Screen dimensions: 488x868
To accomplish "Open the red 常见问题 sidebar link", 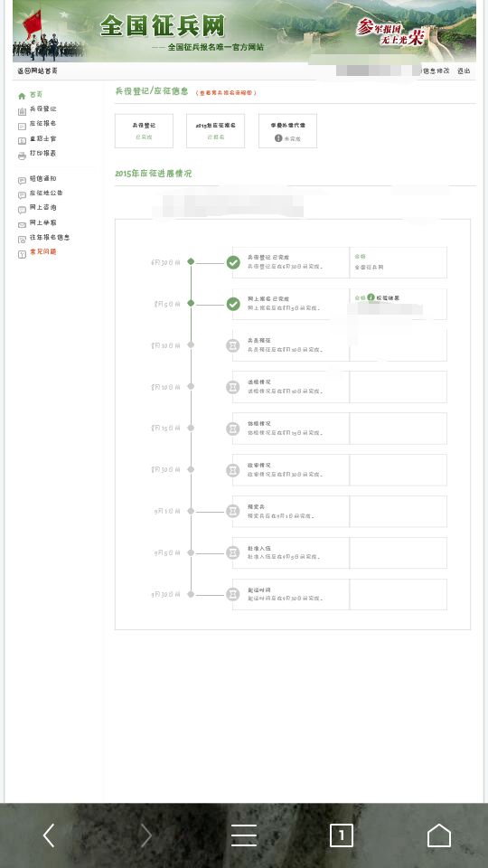I will pyautogui.click(x=42, y=252).
